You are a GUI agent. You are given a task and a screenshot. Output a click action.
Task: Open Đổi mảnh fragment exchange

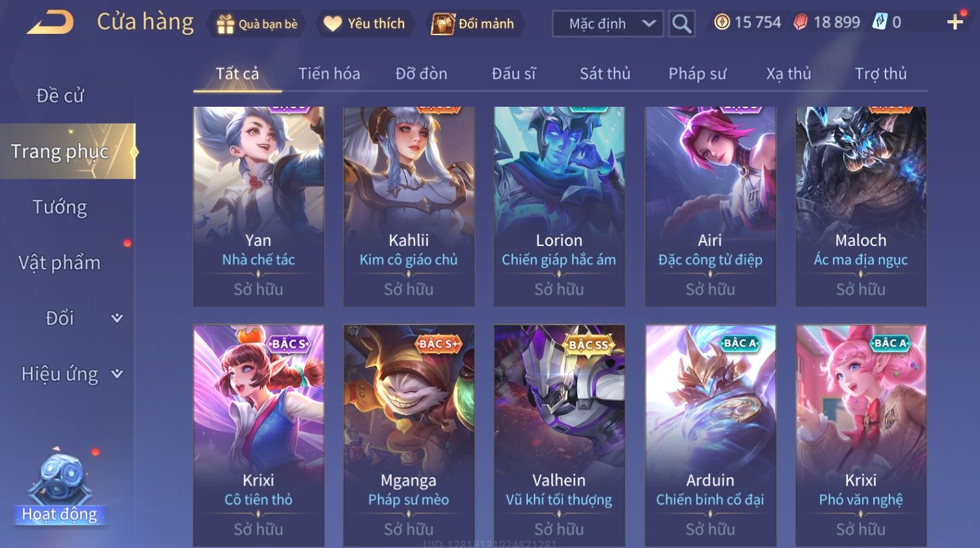click(x=474, y=24)
